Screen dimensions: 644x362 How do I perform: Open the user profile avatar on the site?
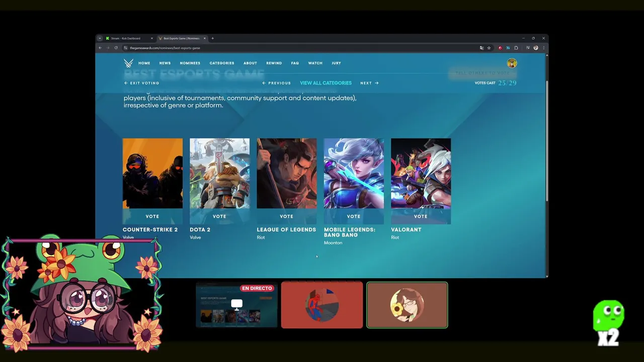click(512, 63)
